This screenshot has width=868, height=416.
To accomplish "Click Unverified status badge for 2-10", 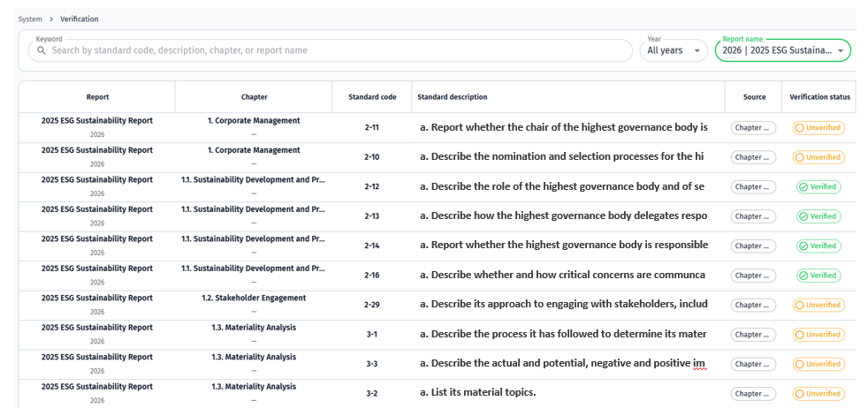I will [x=819, y=157].
